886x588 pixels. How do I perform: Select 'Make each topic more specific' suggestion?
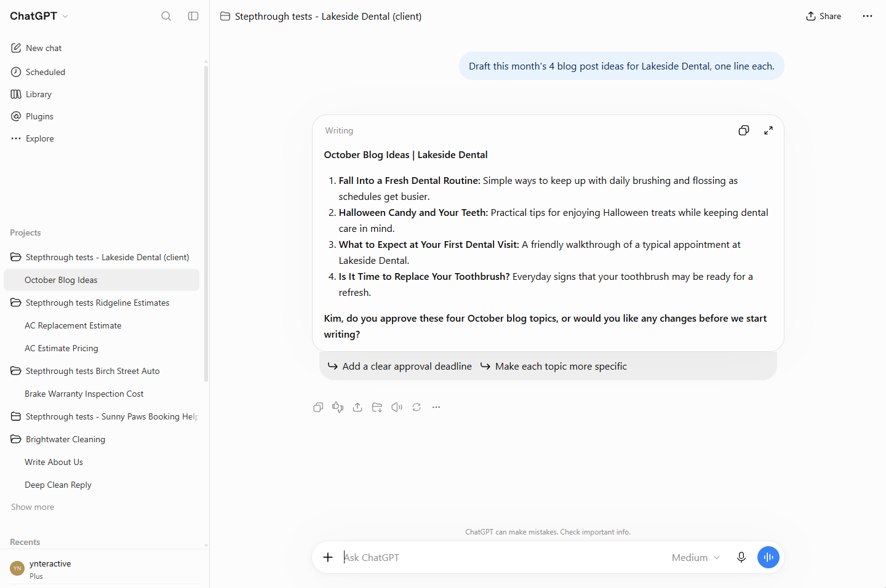554,367
